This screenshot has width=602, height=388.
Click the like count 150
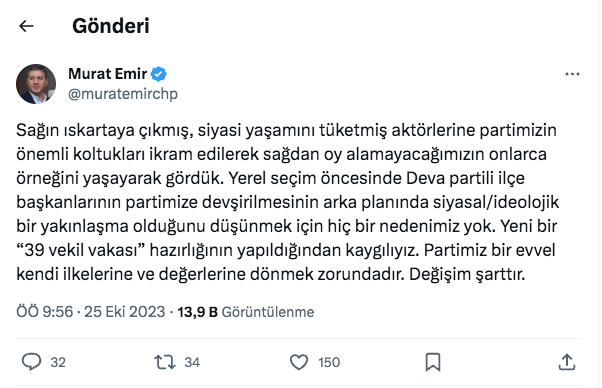pos(329,362)
